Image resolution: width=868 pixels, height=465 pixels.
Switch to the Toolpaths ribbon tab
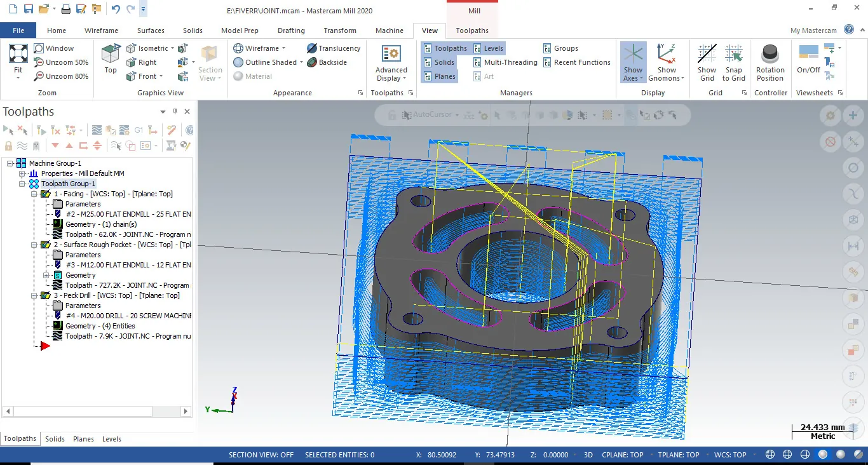tap(472, 30)
